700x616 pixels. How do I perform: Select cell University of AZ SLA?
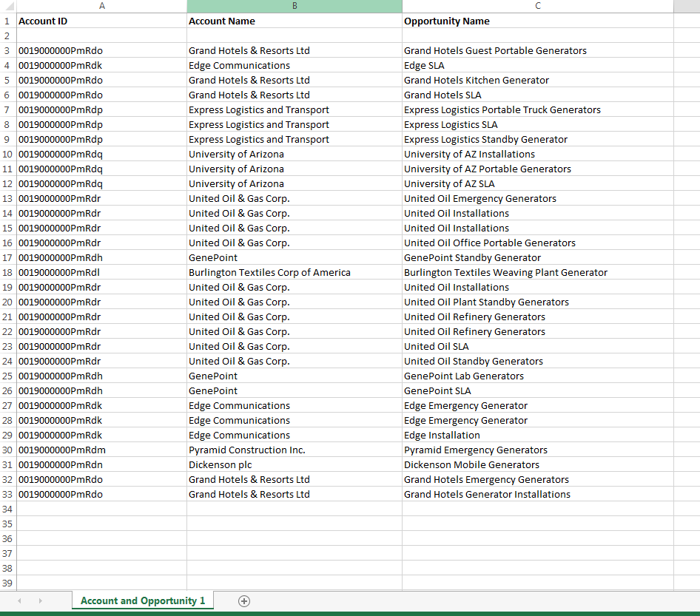pyautogui.click(x=538, y=184)
